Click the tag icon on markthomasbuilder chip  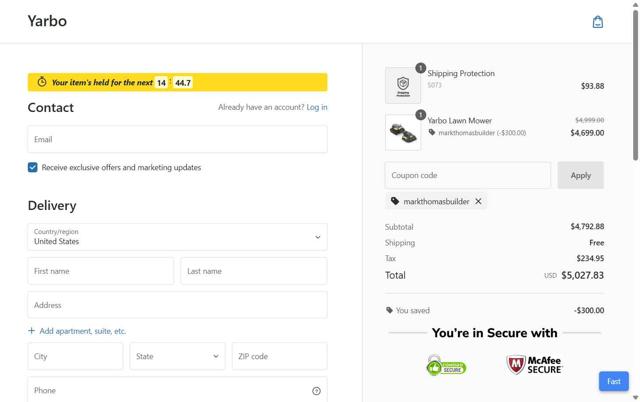pyautogui.click(x=395, y=201)
